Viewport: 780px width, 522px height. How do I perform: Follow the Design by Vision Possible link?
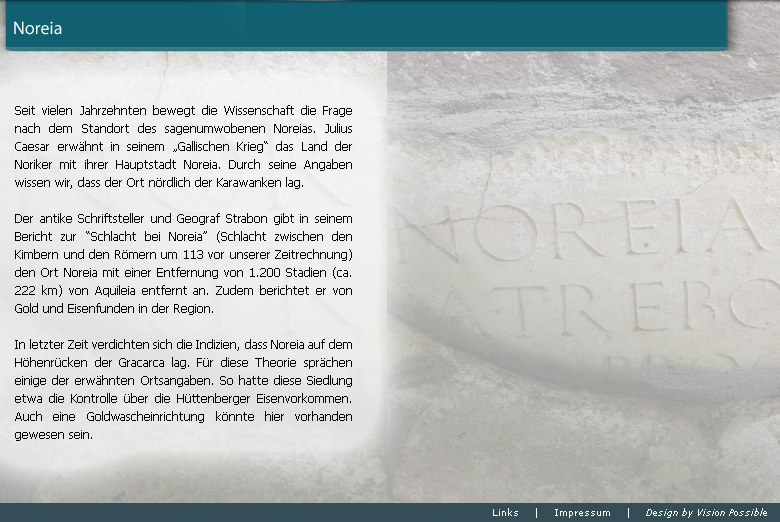pyautogui.click(x=706, y=513)
